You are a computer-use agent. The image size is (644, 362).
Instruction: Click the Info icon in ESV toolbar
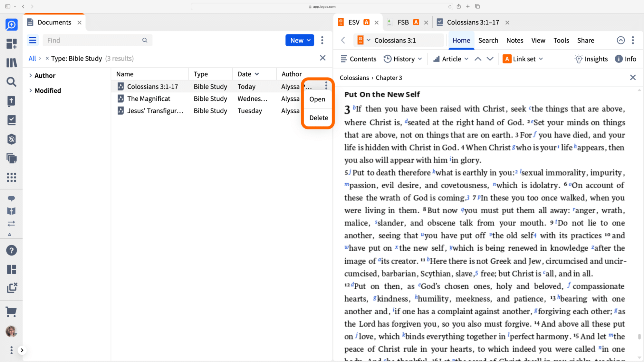[625, 59]
